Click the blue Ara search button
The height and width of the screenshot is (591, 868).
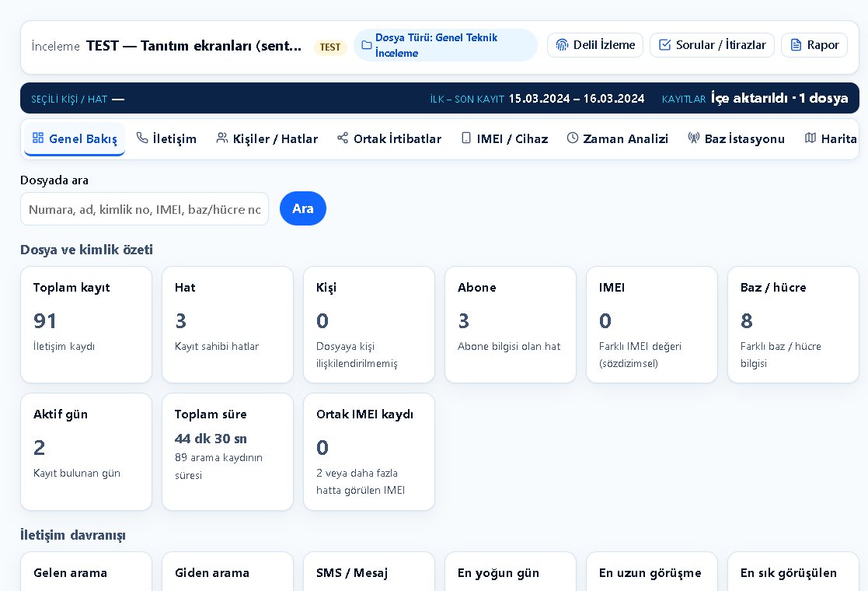[x=303, y=208]
